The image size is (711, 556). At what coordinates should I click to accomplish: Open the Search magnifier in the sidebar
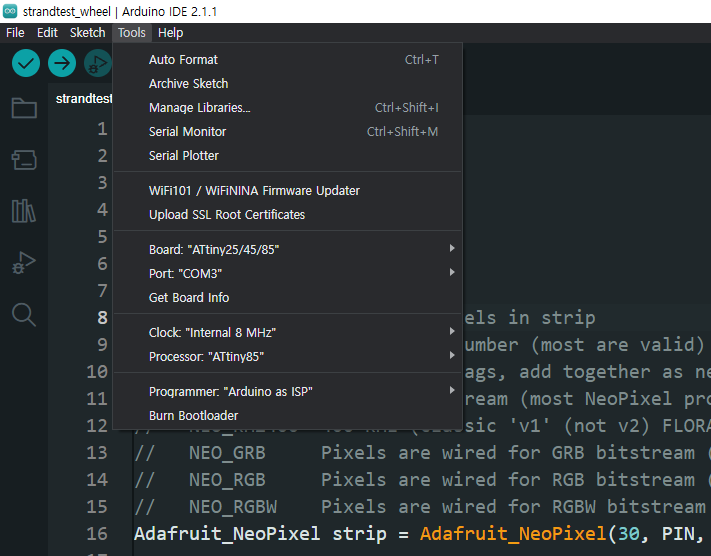pos(24,314)
